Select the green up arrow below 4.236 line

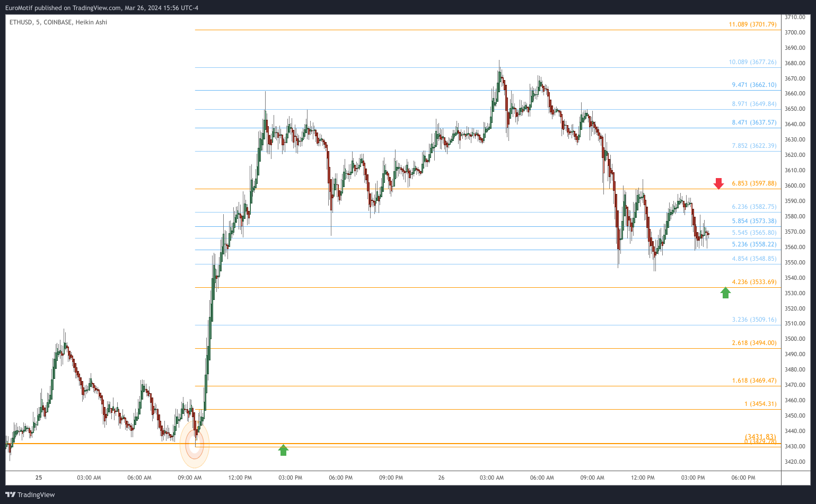coord(725,293)
